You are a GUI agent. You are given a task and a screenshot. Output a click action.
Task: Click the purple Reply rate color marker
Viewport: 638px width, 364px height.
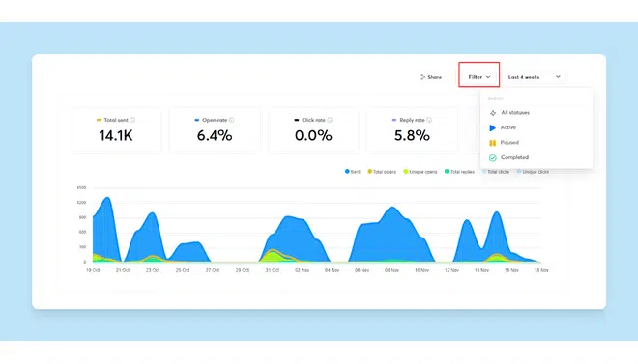point(393,120)
